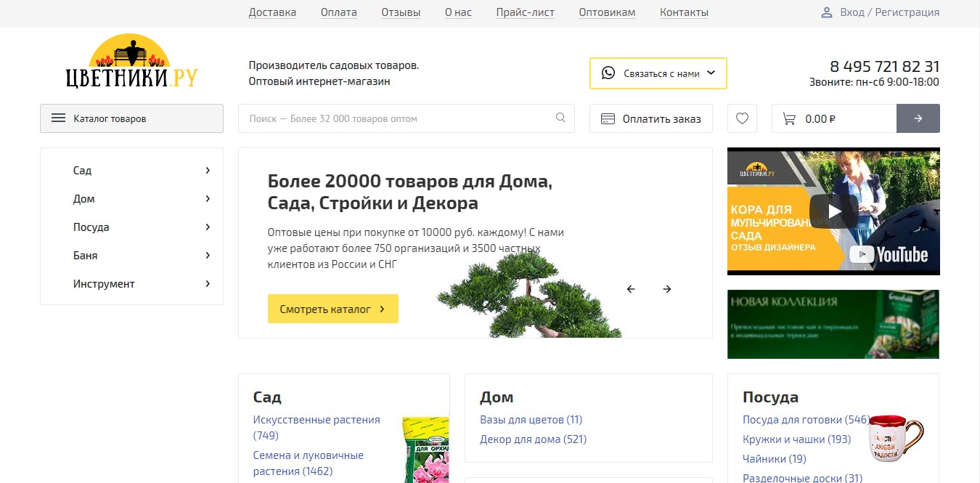This screenshot has height=483, width=980.
Task: Click the search magnifier icon
Action: [x=560, y=118]
